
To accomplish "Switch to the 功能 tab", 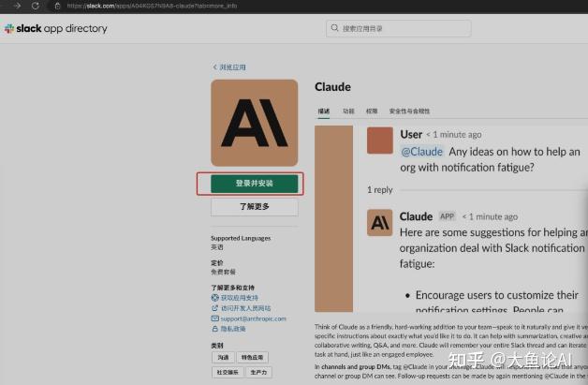I will tap(348, 111).
